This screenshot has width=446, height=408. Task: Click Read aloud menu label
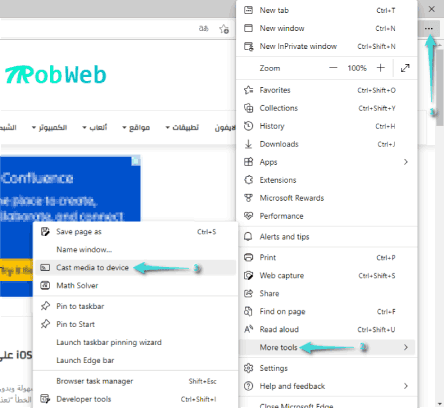[279, 329]
